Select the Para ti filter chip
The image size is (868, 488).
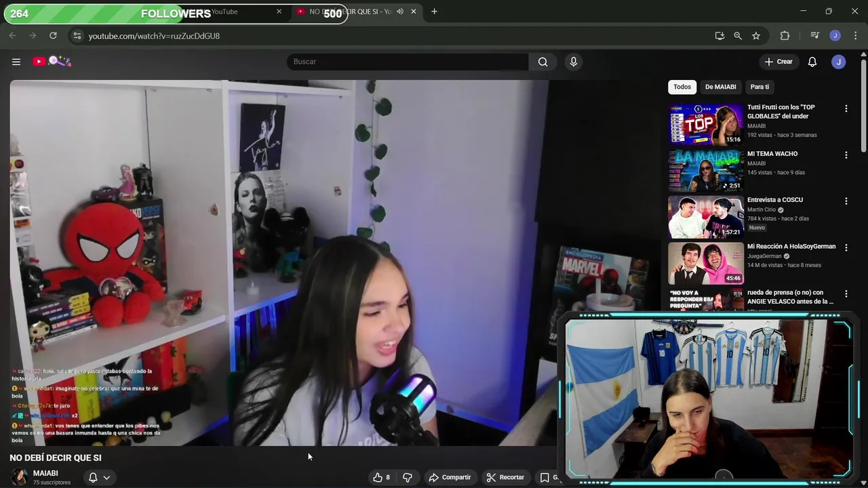pyautogui.click(x=759, y=87)
